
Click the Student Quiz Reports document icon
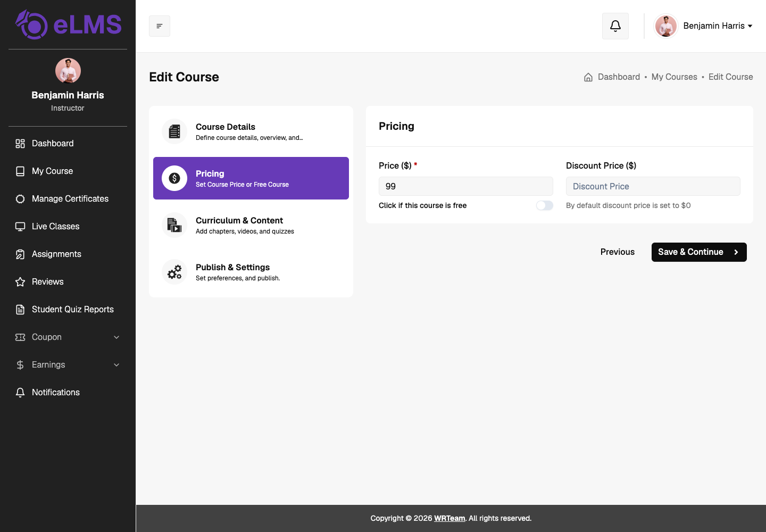(x=20, y=310)
